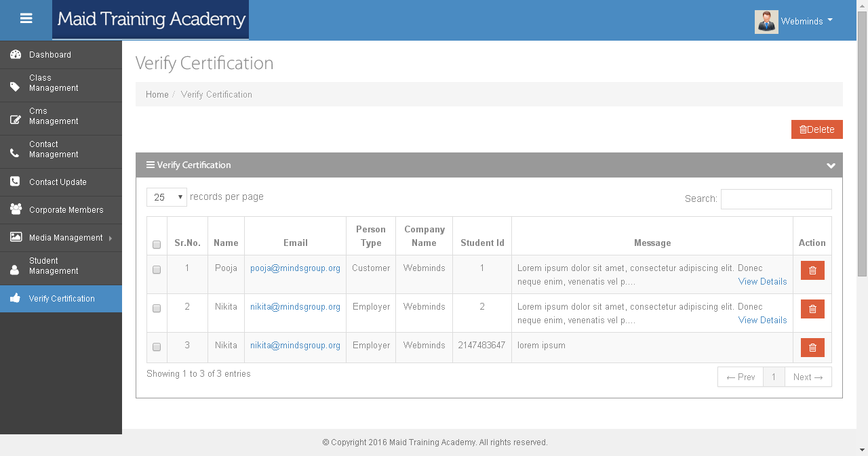868x456 pixels.
Task: Click the red Delete button
Action: 816,129
